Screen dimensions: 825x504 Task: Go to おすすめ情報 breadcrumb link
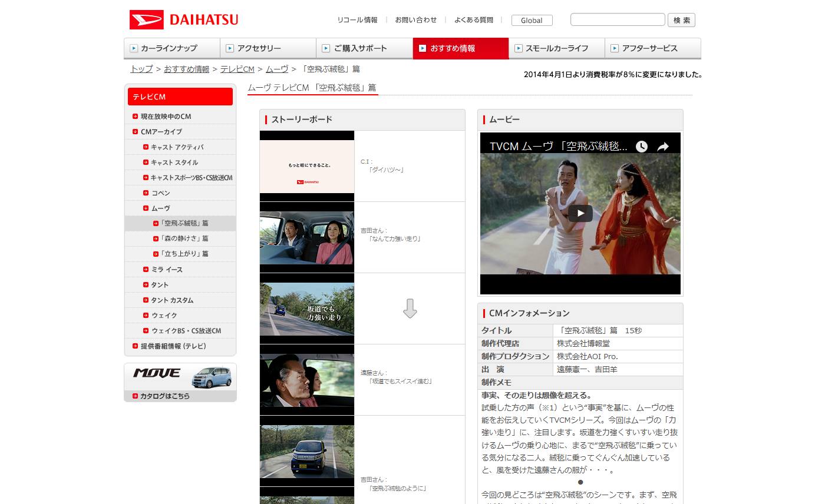[187, 69]
